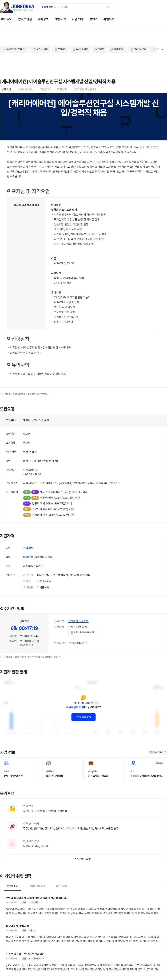167x980 pixels.
Task: Open the 지도보기 link beside work address
Action: click(115, 483)
